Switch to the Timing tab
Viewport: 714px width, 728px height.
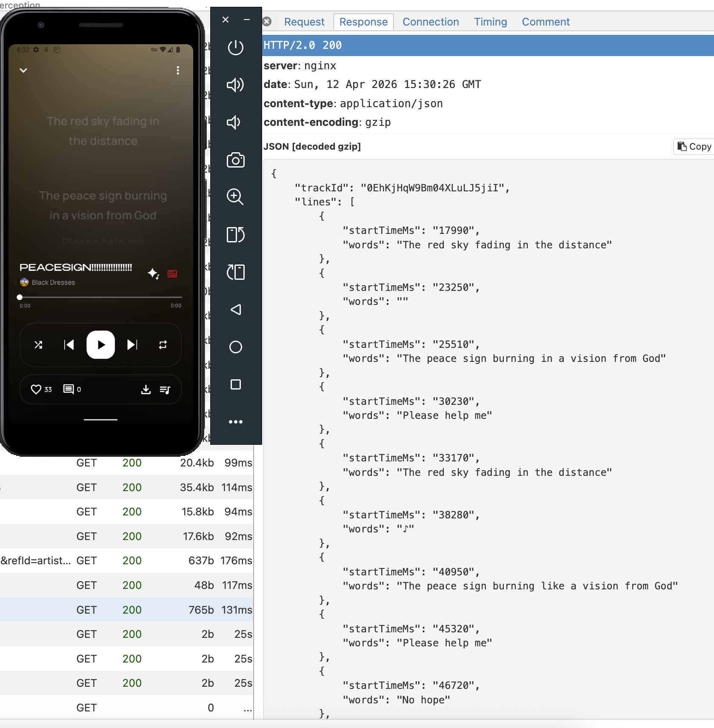pos(491,22)
